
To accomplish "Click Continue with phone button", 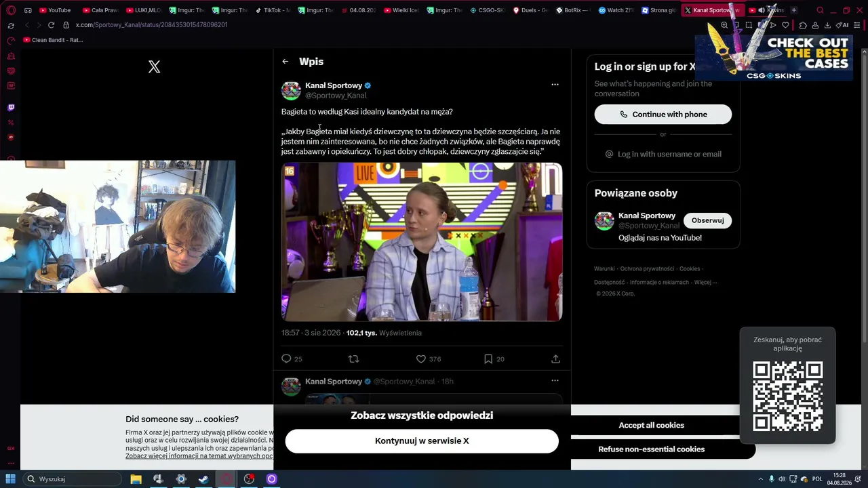I will click(x=663, y=115).
